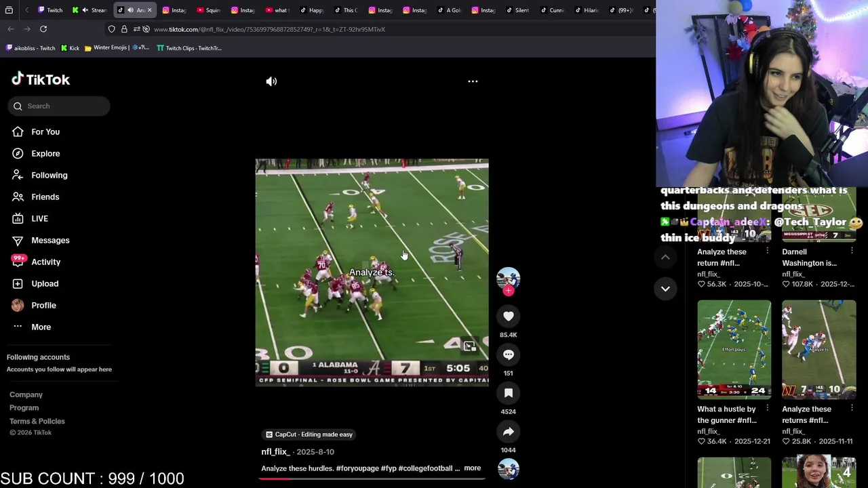Click the picture-in-picture icon on the video
Viewport: 868px width, 488px height.
[469, 346]
